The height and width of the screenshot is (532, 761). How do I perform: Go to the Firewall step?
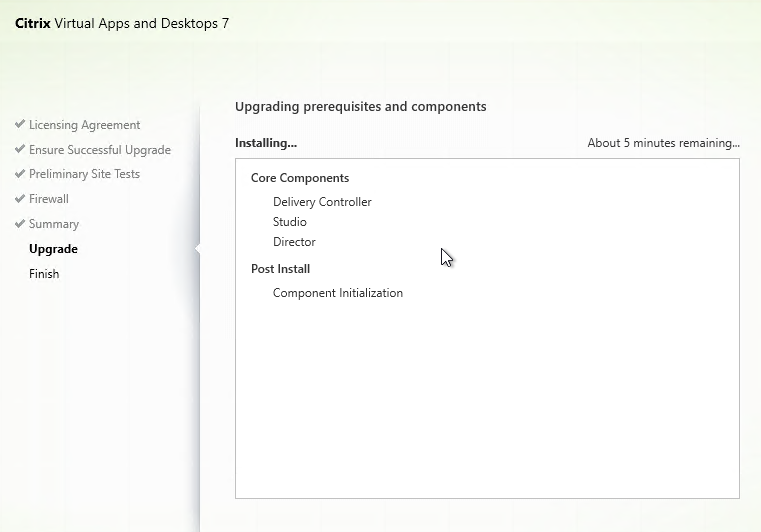pyautogui.click(x=49, y=199)
